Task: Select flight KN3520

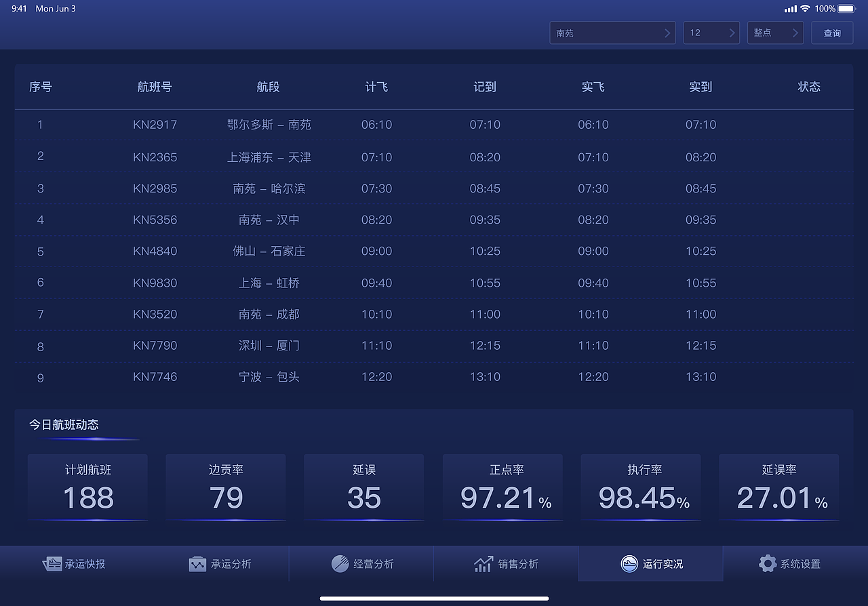Action: [x=155, y=314]
